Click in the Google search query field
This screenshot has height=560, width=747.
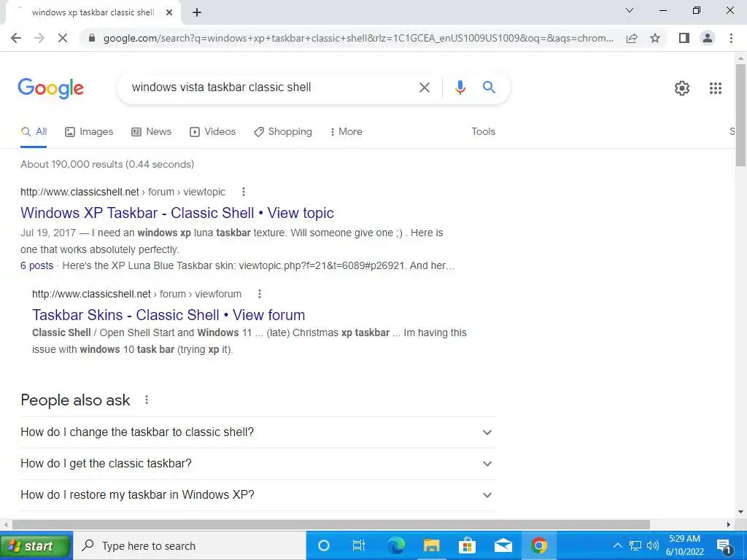269,87
